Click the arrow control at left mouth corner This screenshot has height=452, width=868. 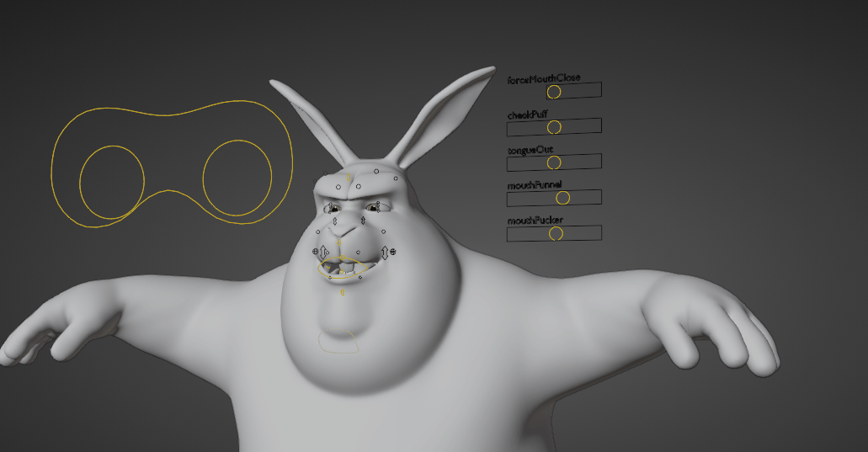pos(323,253)
